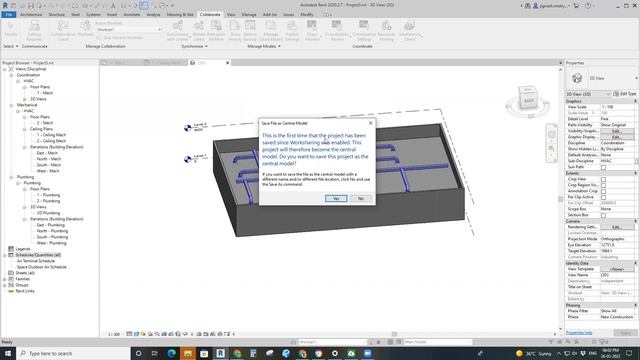640x360 pixels.
Task: Open the Manage ribbon tab
Action: (x=249, y=14)
